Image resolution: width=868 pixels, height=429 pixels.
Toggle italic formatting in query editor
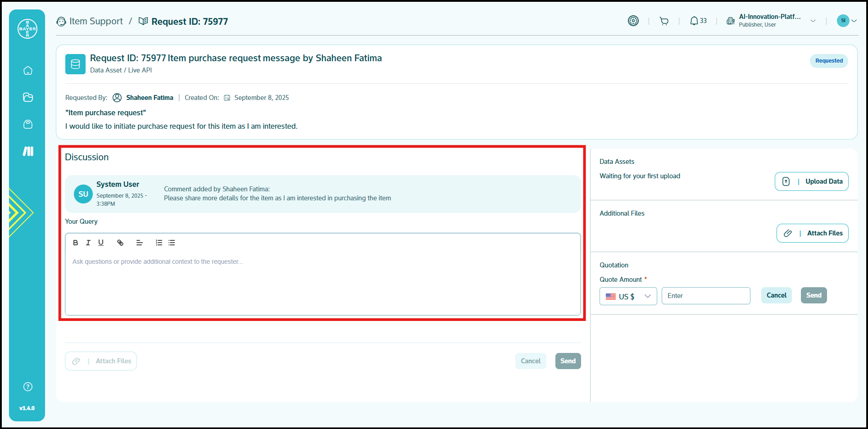pyautogui.click(x=88, y=243)
